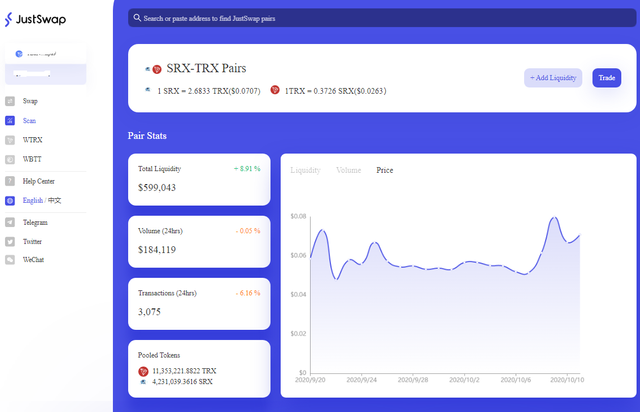Open the Help Center link

pos(39,181)
